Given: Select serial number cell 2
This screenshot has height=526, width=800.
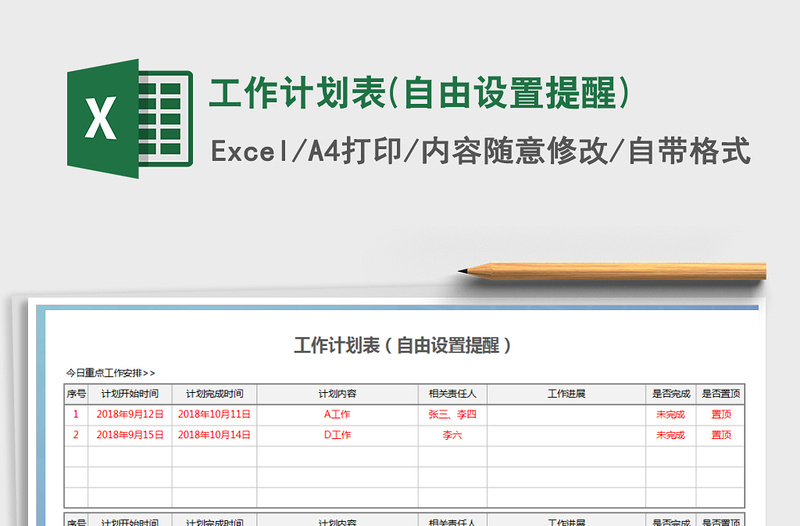Looking at the screenshot, I should coord(76,435).
